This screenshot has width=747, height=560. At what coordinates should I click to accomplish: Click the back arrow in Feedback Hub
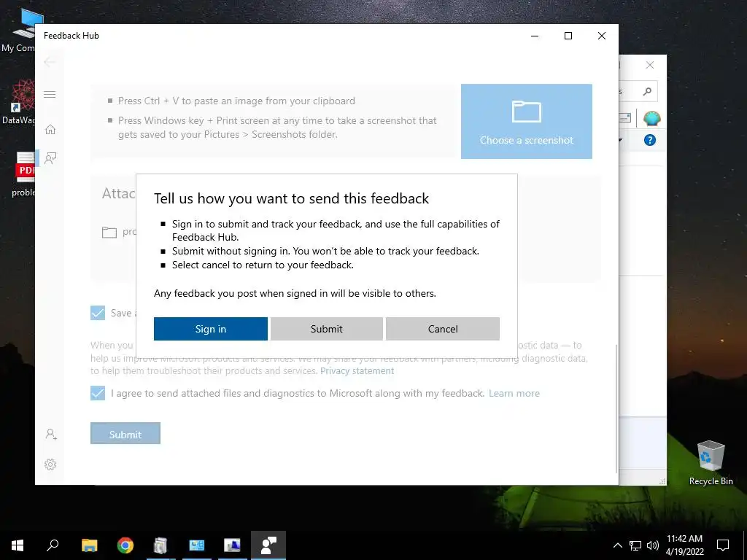(x=49, y=62)
